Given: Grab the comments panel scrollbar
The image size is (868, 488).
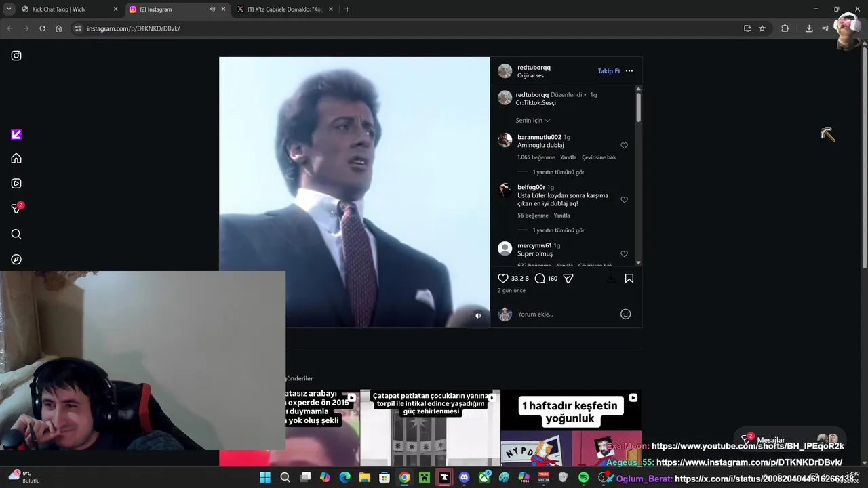Looking at the screenshot, I should click(638, 107).
